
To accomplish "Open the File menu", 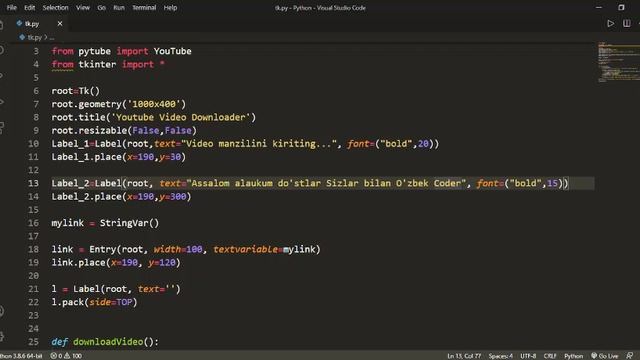I will [12, 7].
